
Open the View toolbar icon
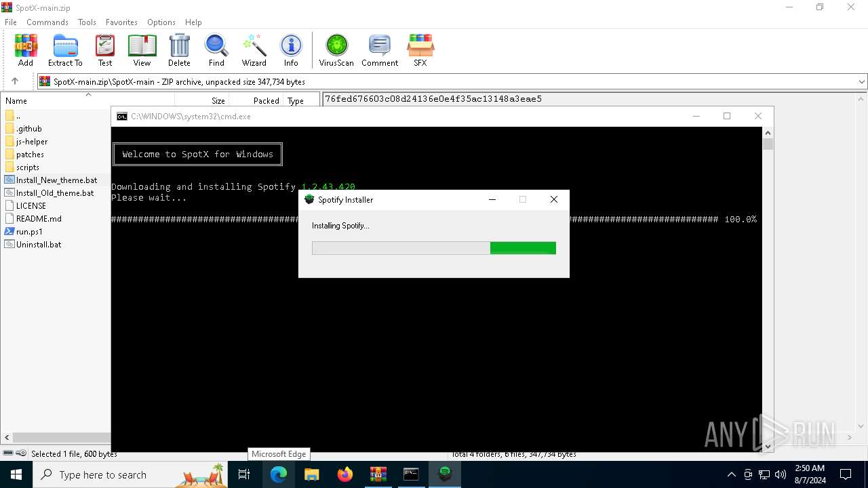pos(142,51)
